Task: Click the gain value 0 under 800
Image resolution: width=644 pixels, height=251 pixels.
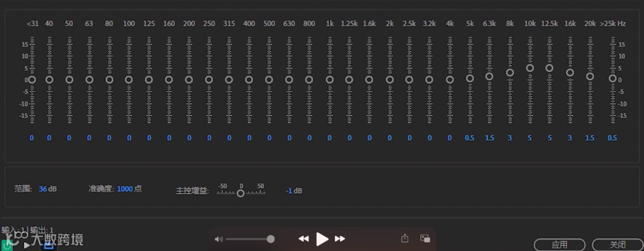Action: click(x=309, y=138)
